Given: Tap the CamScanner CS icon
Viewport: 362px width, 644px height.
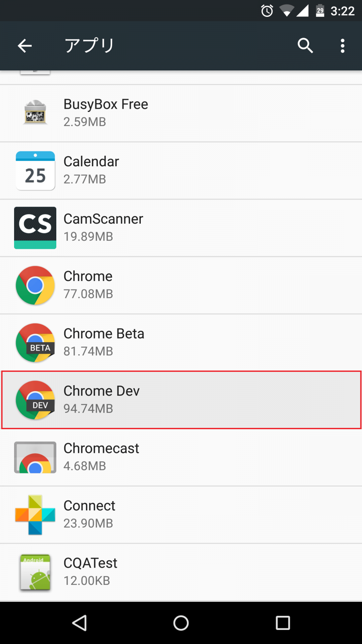Looking at the screenshot, I should [x=35, y=228].
